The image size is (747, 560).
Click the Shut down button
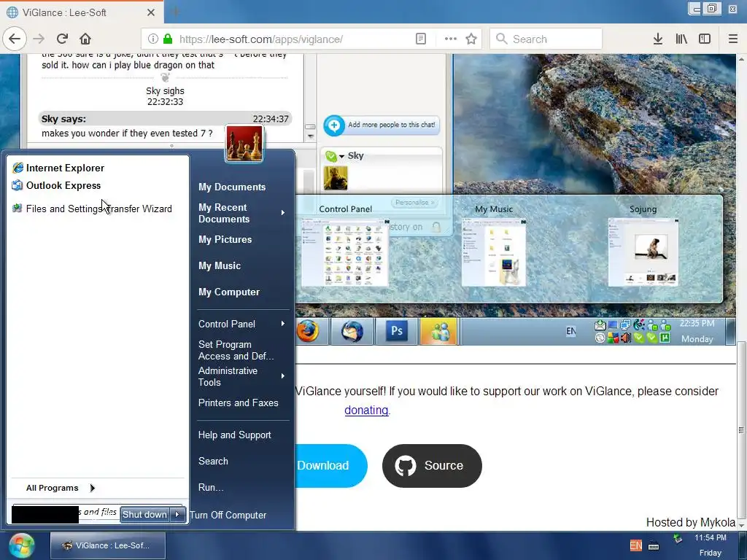[x=145, y=514]
